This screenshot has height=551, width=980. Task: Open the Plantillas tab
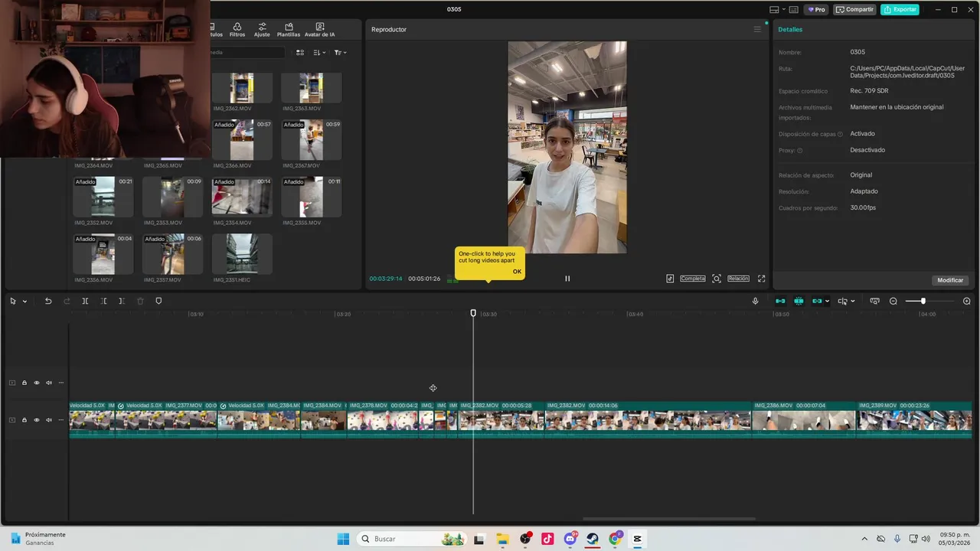[289, 30]
